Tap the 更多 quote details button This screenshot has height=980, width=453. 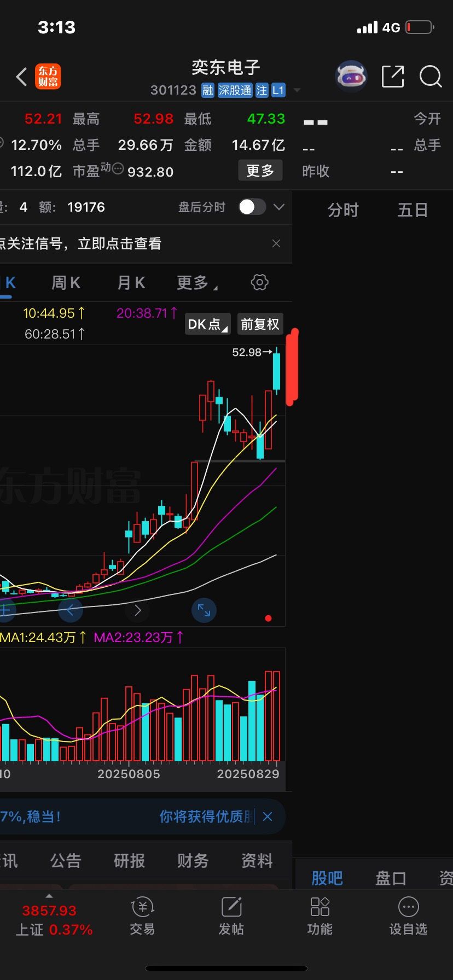coord(260,171)
